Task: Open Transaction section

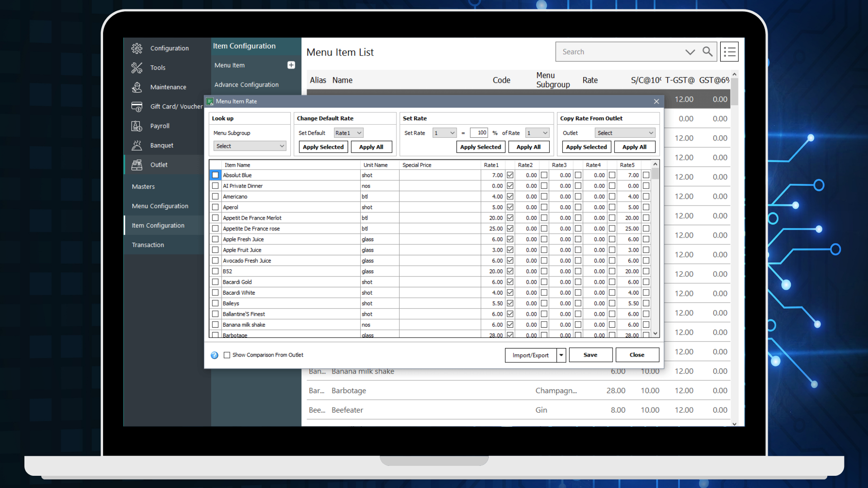Action: click(x=148, y=245)
